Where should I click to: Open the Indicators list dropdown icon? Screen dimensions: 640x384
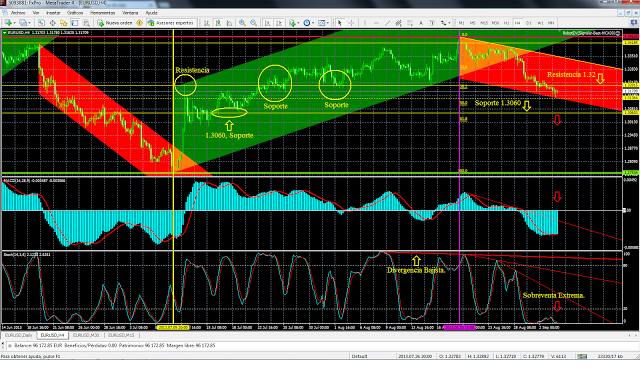tap(293, 23)
